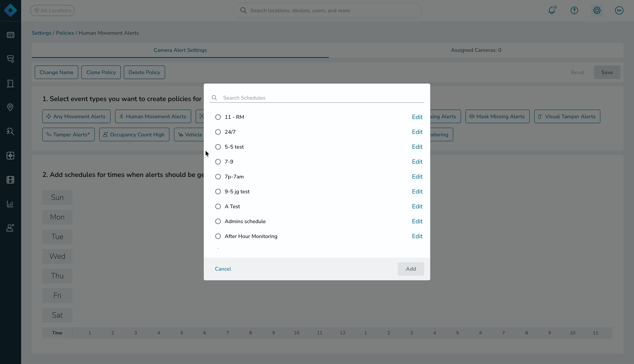The image size is (634, 364).
Task: Switch to the Camera Alert Settings tab
Action: (x=180, y=50)
